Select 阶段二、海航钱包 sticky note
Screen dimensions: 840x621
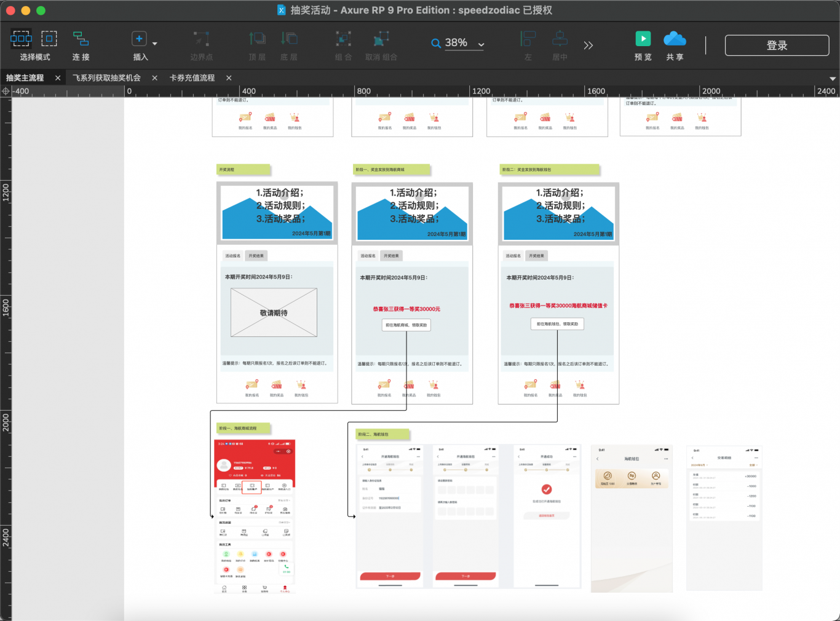[x=382, y=434]
